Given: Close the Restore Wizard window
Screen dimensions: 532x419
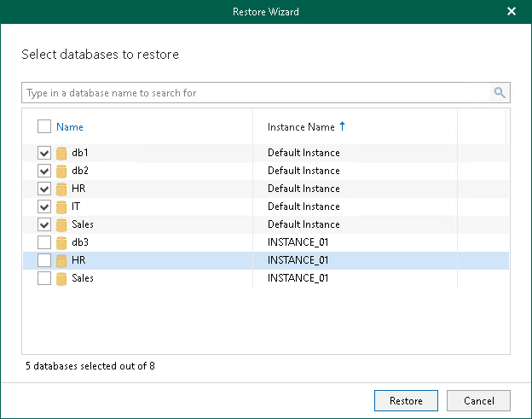Looking at the screenshot, I should tap(512, 11).
